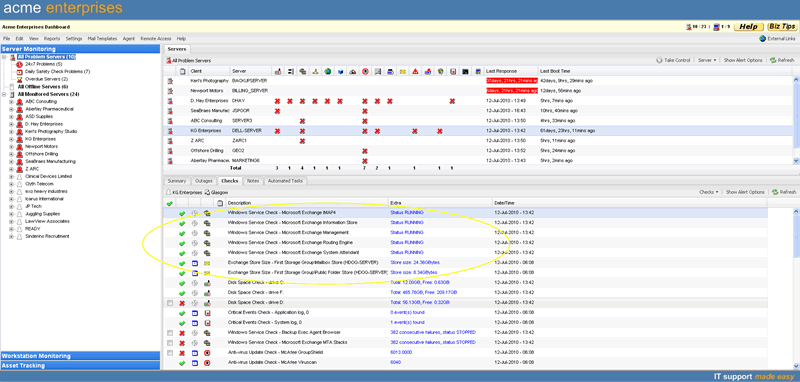The height and width of the screenshot is (382, 800).
Task: Open the Asset Tracking panel
Action: (x=80, y=366)
